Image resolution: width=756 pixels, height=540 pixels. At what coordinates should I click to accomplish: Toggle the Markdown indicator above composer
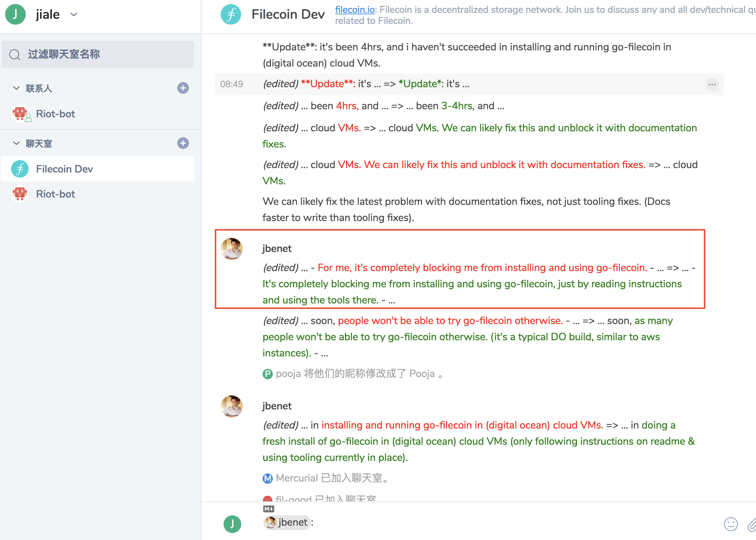pos(268,509)
